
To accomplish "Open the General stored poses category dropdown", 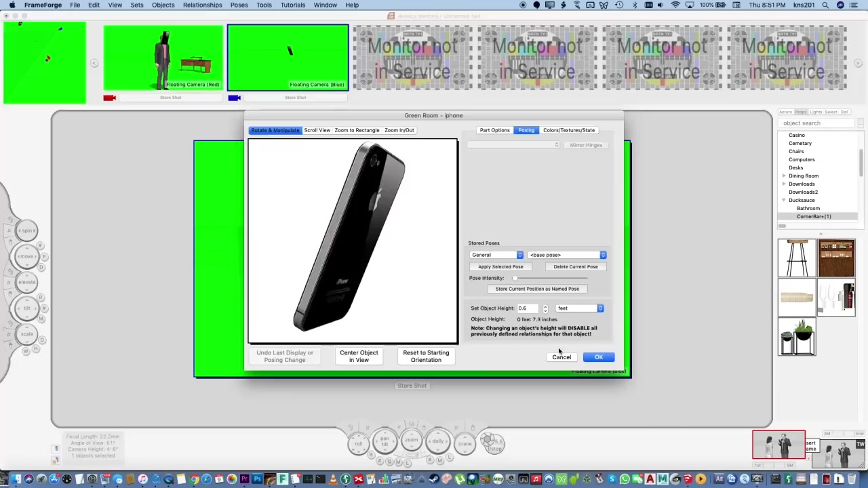I will [497, 255].
